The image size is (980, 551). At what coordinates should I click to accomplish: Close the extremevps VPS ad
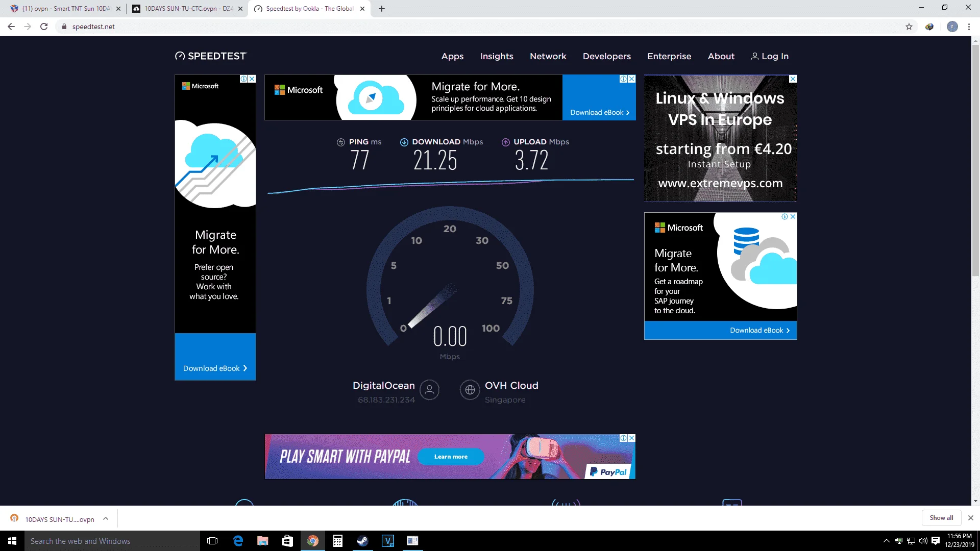click(793, 79)
